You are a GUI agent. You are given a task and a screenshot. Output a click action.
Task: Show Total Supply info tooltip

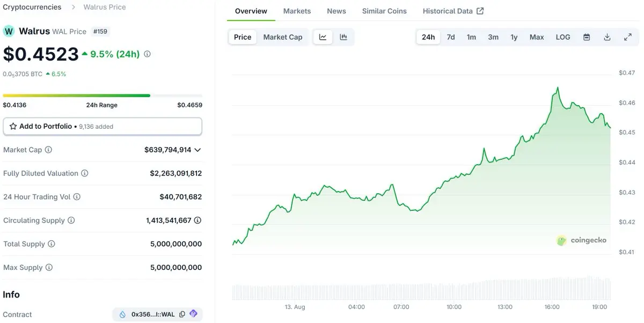tap(52, 244)
